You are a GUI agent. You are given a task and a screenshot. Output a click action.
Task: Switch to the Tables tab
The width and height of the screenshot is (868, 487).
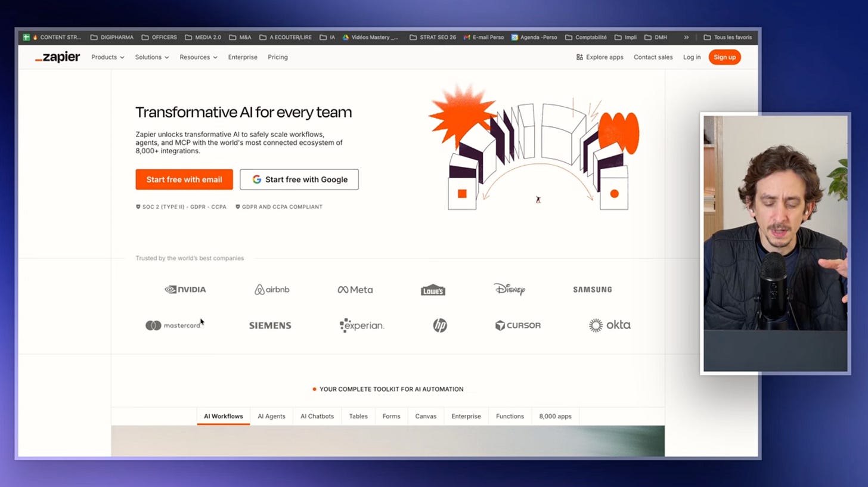(x=358, y=416)
